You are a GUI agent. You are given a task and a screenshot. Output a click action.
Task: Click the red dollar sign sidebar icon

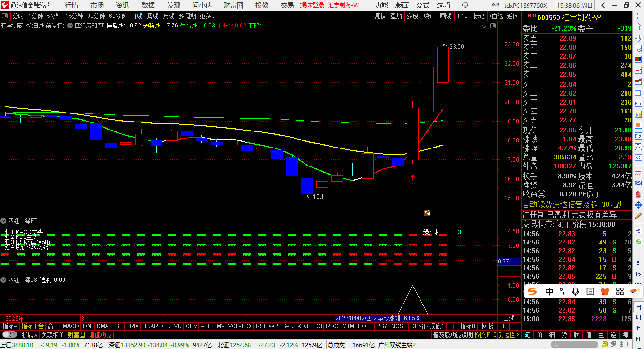coord(638,194)
